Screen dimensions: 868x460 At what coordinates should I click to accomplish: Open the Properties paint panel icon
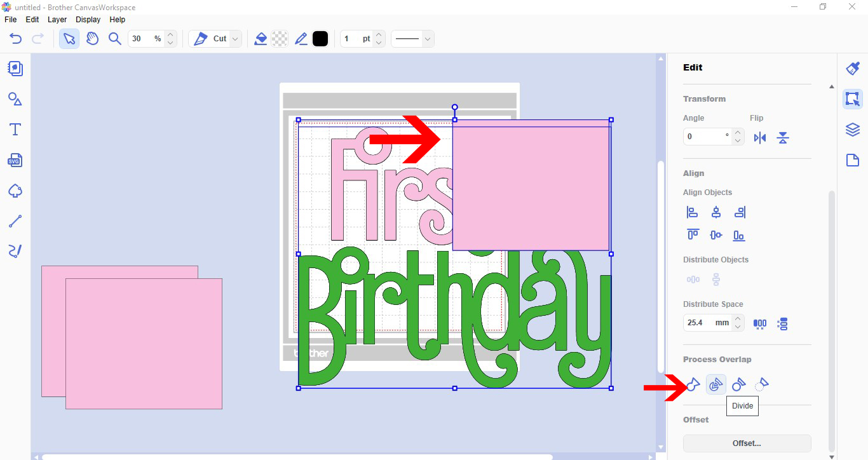pyautogui.click(x=853, y=69)
